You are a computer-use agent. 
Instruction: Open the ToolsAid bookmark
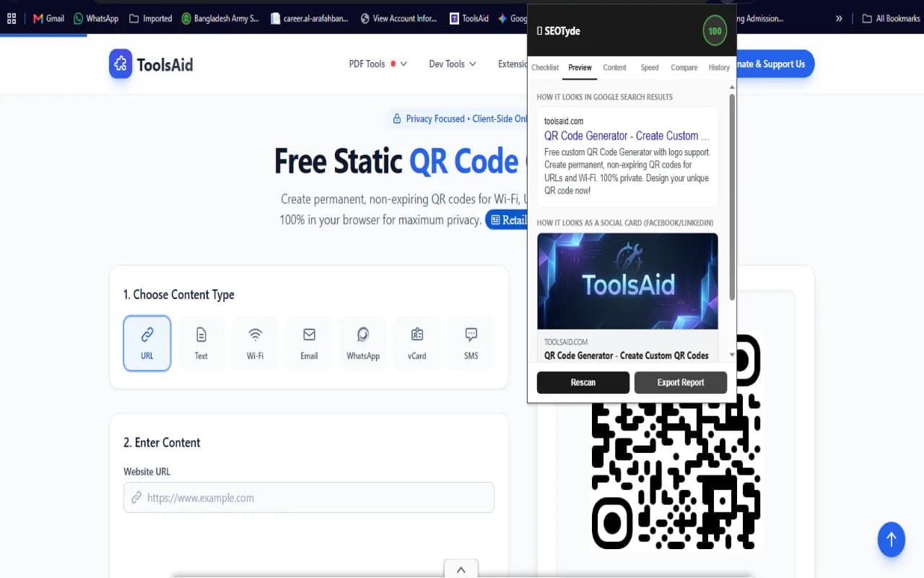[x=468, y=18]
